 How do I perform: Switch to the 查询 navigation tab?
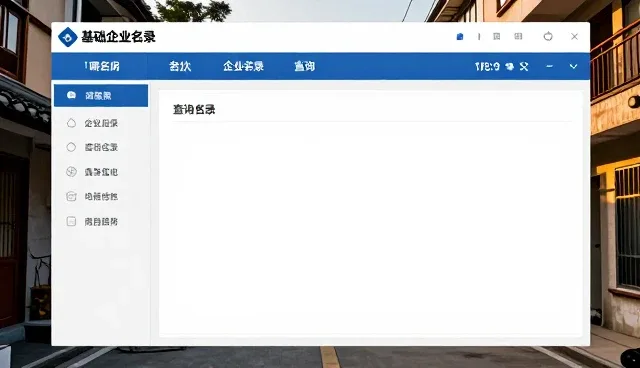304,66
